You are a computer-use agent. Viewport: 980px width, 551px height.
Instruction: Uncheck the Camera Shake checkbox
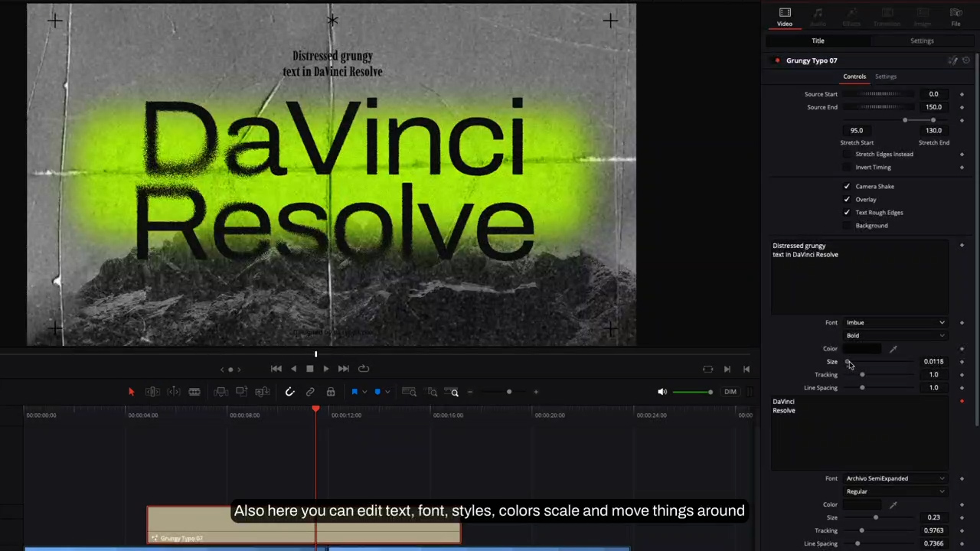pos(847,187)
